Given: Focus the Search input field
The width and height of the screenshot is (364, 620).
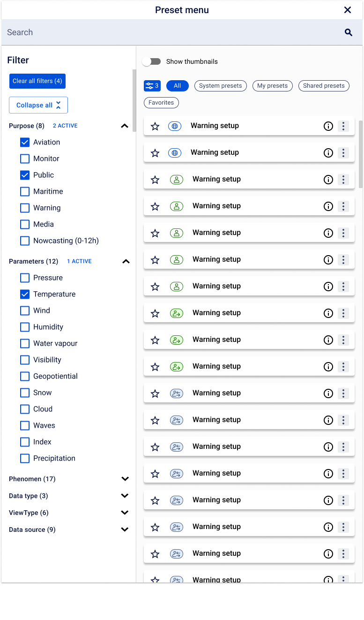Looking at the screenshot, I should (173, 32).
